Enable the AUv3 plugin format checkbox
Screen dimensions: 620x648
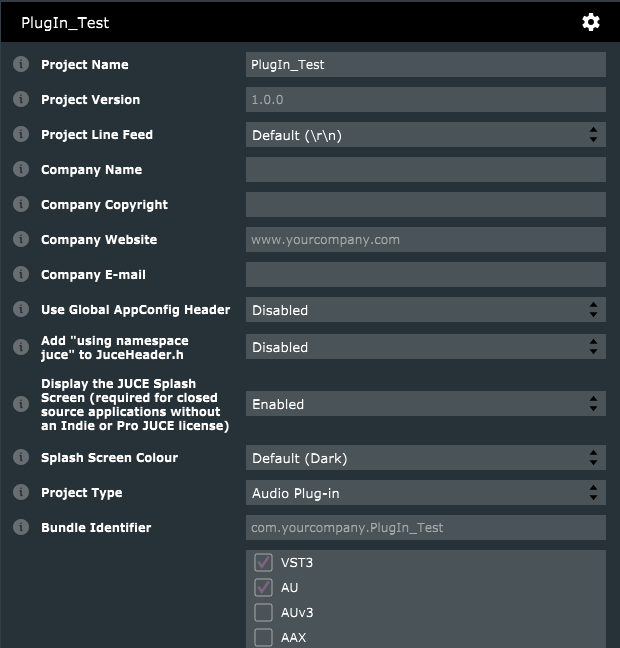pyautogui.click(x=264, y=613)
